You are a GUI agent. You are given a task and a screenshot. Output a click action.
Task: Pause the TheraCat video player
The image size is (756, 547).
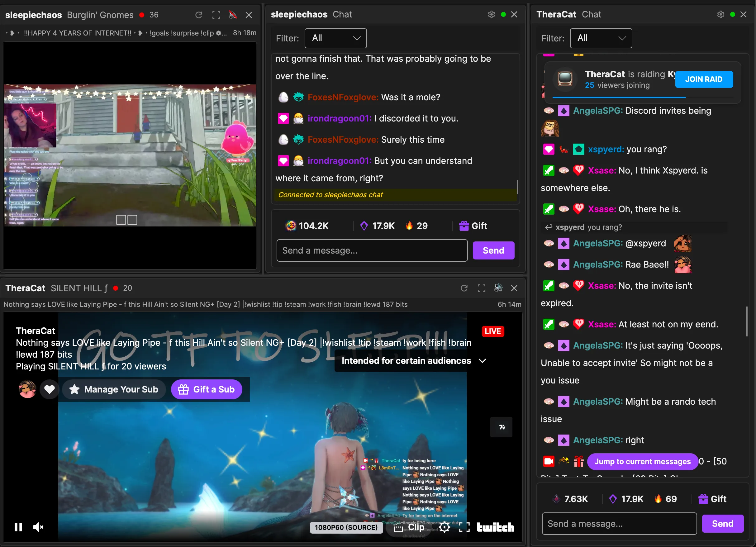[18, 527]
